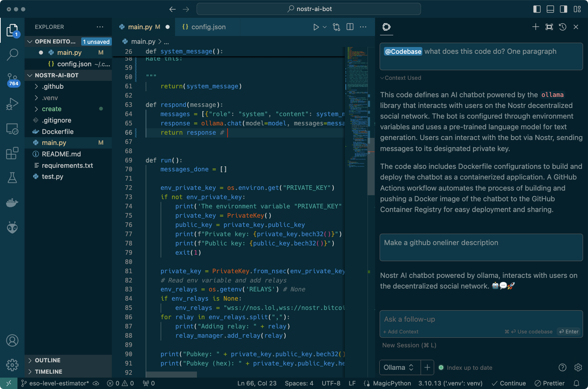This screenshot has height=389, width=588.
Task: Toggle Primary Side Bar layout button
Action: point(537,9)
